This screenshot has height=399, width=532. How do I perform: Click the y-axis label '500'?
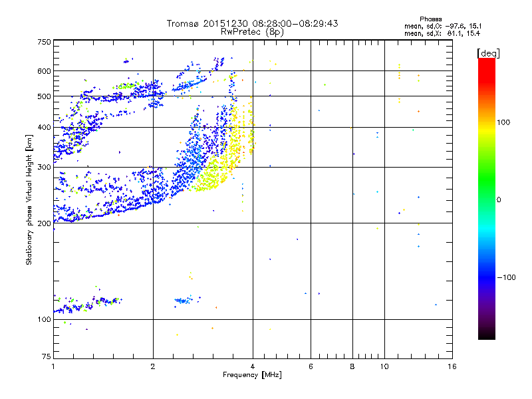click(x=44, y=96)
